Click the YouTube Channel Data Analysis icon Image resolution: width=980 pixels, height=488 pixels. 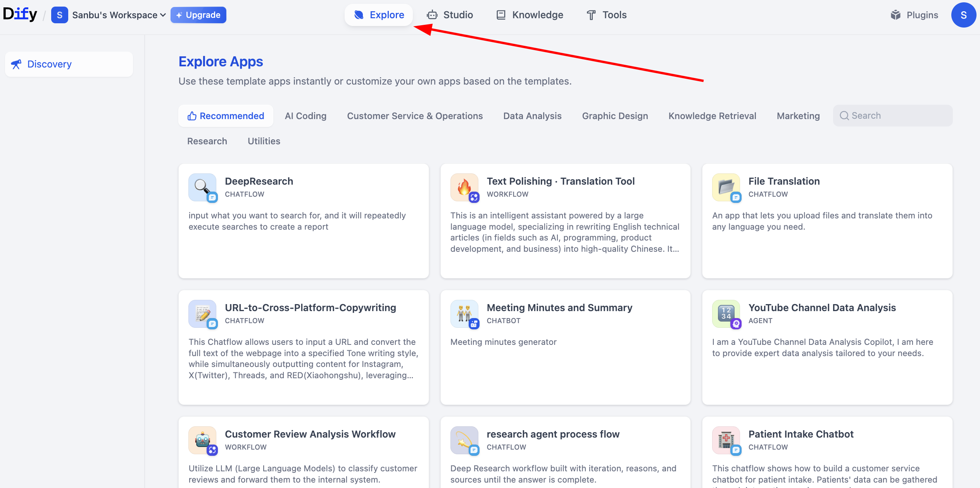point(726,313)
